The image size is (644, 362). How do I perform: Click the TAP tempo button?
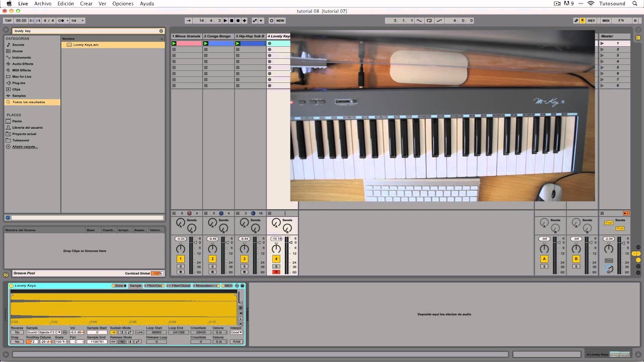pyautogui.click(x=8, y=21)
